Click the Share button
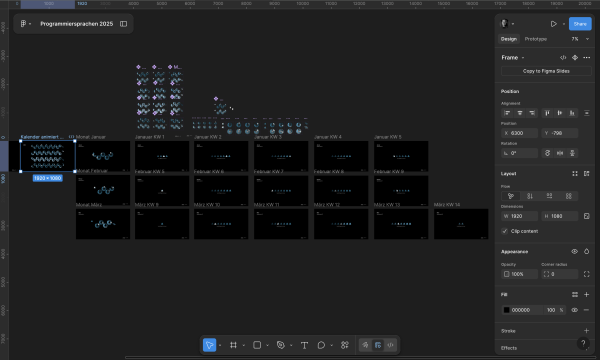 [x=580, y=24]
